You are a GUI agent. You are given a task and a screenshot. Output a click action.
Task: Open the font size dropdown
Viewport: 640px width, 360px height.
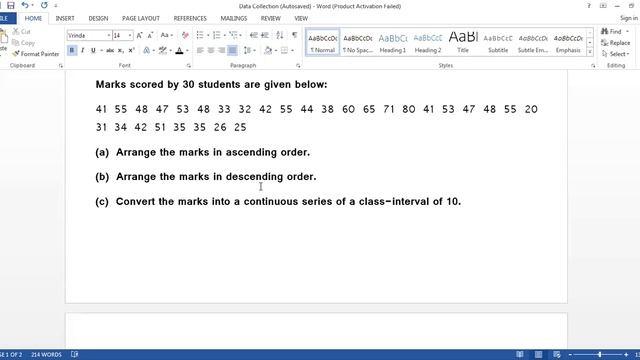coord(130,36)
